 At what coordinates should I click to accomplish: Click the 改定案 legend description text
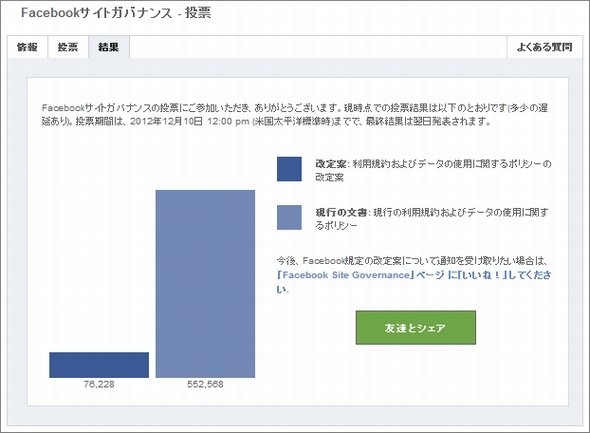(x=433, y=170)
